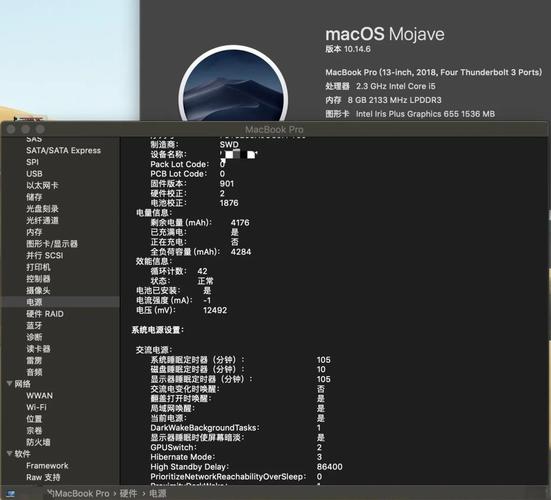Click the 交流电源 subheading

tap(154, 350)
